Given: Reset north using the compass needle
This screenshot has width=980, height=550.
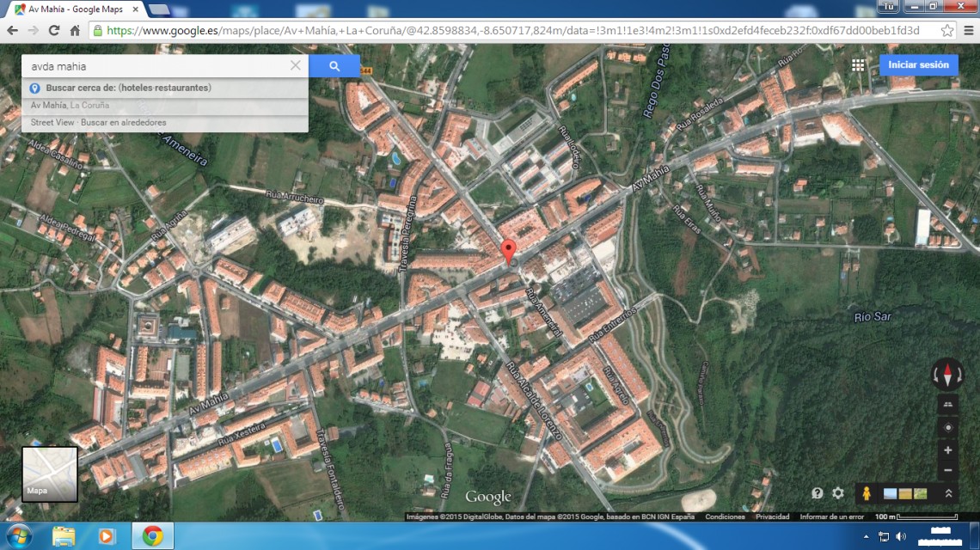Looking at the screenshot, I should click(947, 374).
